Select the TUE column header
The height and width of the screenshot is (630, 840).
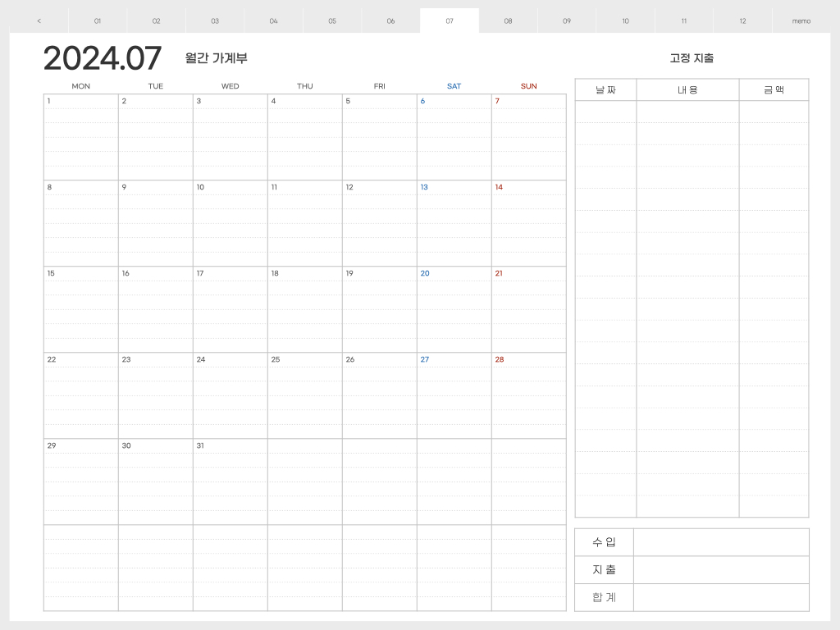[156, 86]
